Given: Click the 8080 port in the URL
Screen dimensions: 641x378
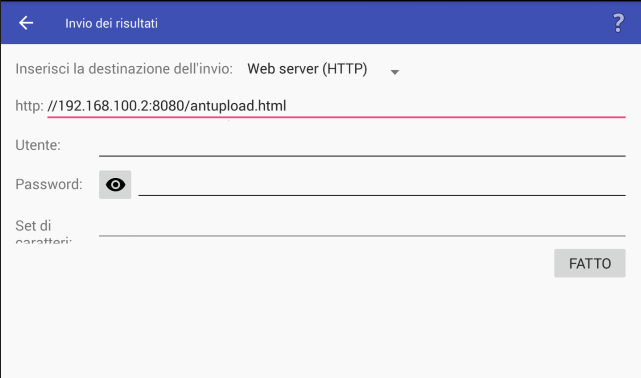Looking at the screenshot, I should coord(168,106).
